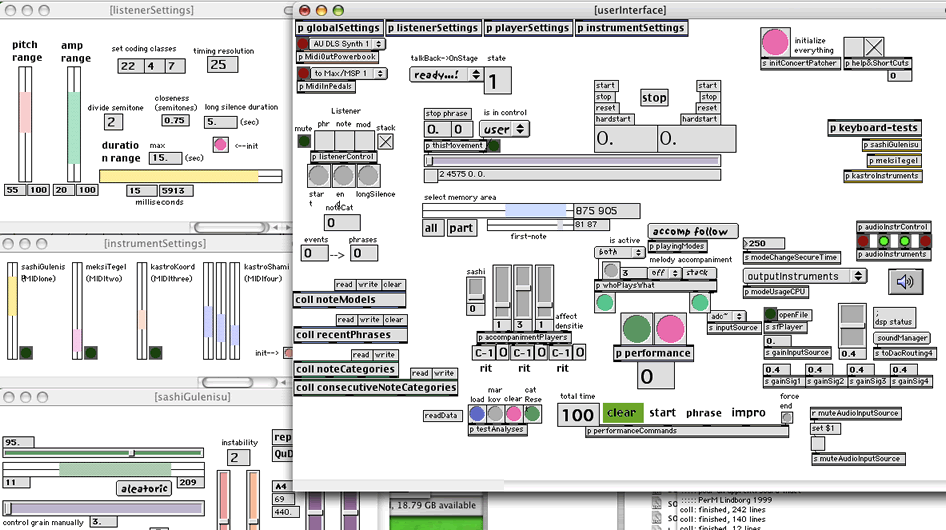Click the part memory area button

click(461, 228)
